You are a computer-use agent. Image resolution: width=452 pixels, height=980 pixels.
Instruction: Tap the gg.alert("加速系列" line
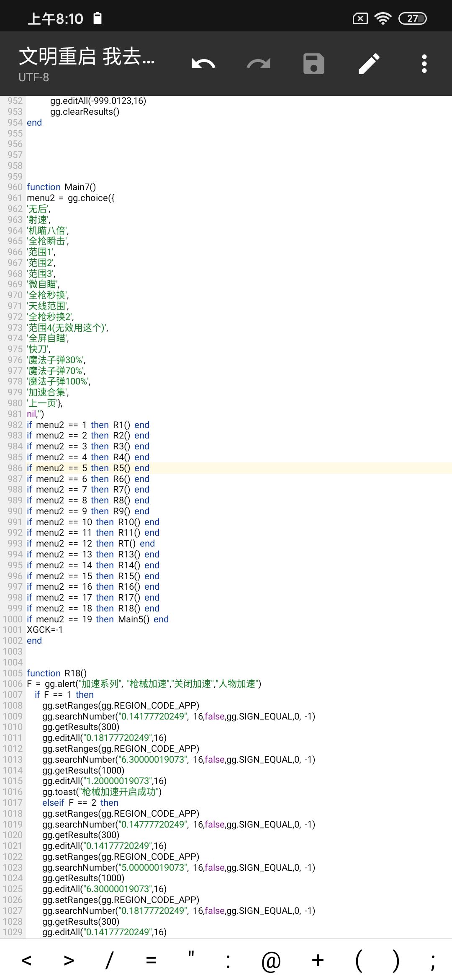144,684
